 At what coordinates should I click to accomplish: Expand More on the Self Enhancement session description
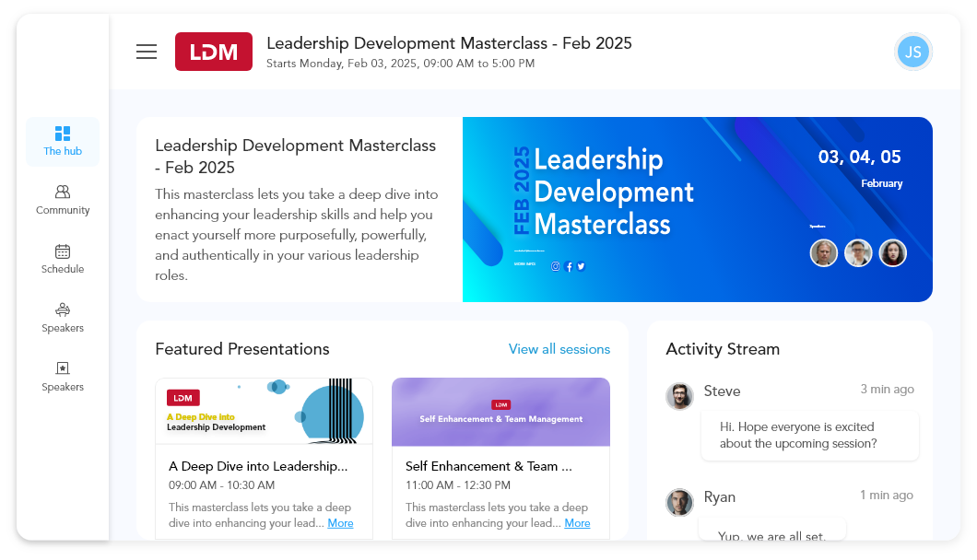tap(577, 523)
